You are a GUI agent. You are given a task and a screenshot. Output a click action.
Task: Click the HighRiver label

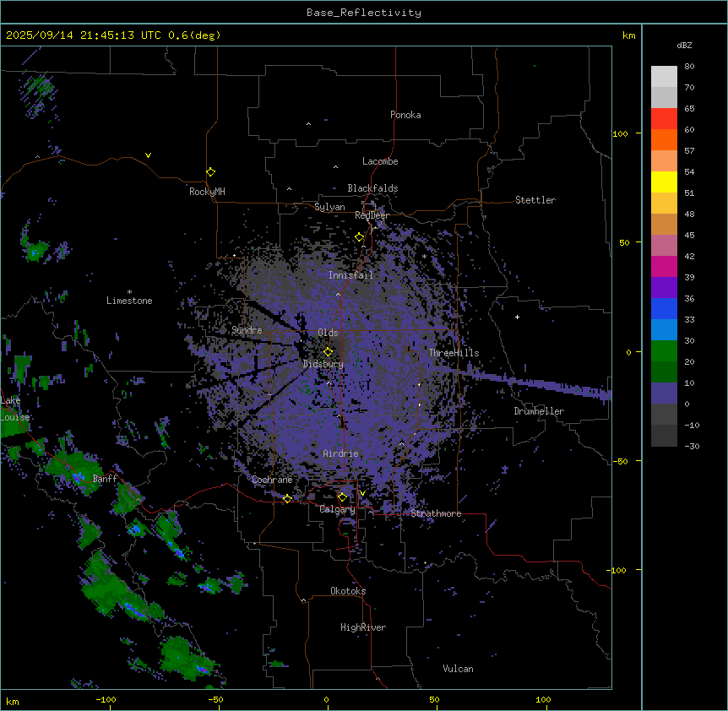click(x=363, y=627)
